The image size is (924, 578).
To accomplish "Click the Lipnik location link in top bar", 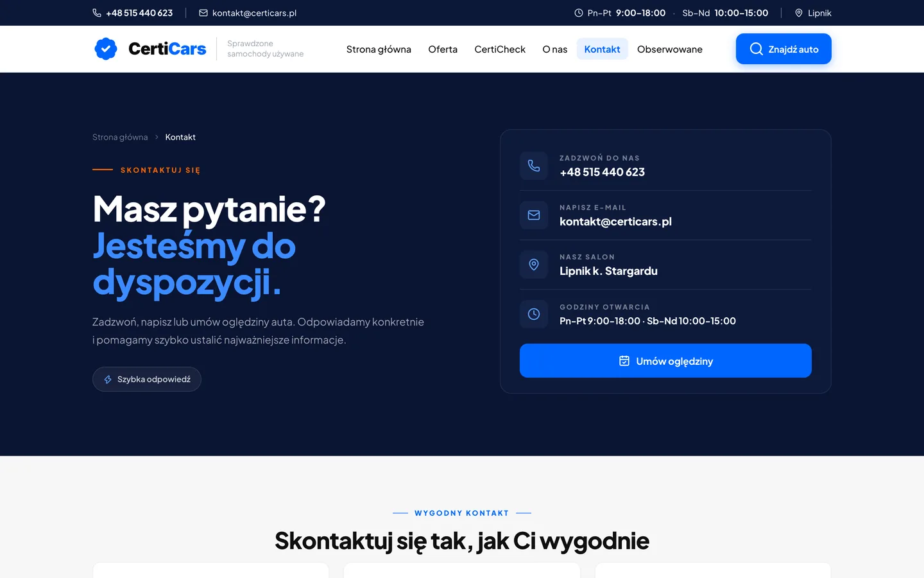I will [x=819, y=13].
